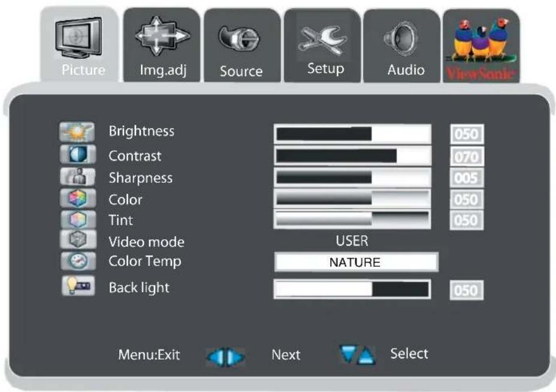Click the Color Temp gauge icon
This screenshot has width=556, height=392.
pyautogui.click(x=78, y=261)
